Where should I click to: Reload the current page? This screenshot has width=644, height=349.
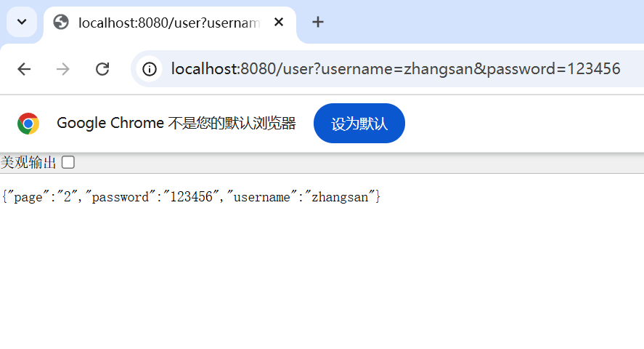pyautogui.click(x=102, y=69)
